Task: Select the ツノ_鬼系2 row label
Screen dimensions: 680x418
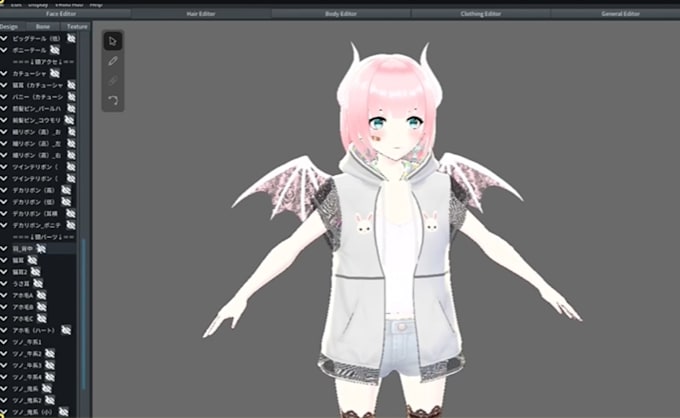Action: pos(27,400)
